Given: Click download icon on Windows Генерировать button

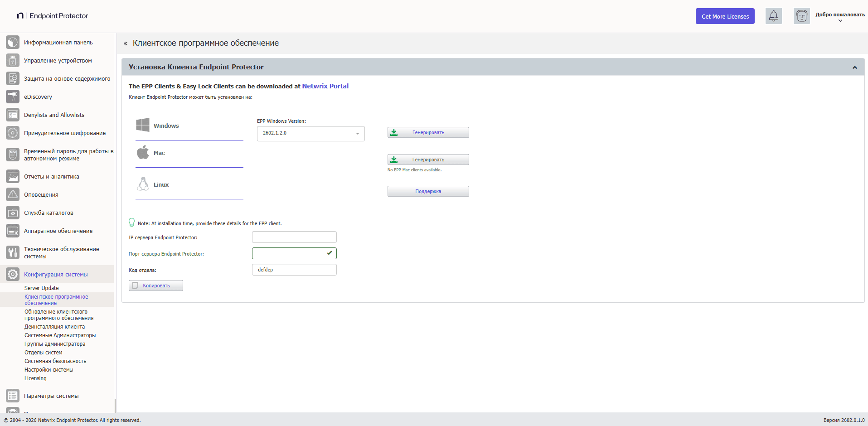Looking at the screenshot, I should click(x=394, y=132).
